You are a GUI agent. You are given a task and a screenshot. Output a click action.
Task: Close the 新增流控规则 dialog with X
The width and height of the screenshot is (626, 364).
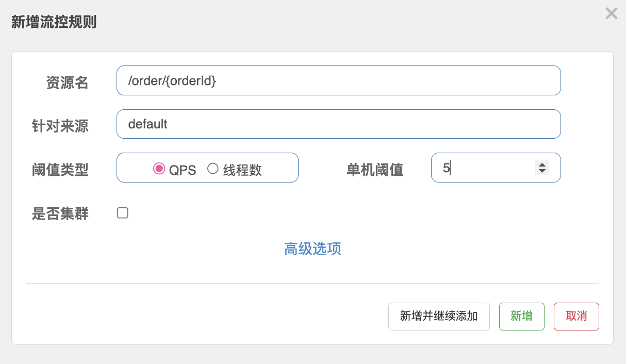tap(612, 13)
